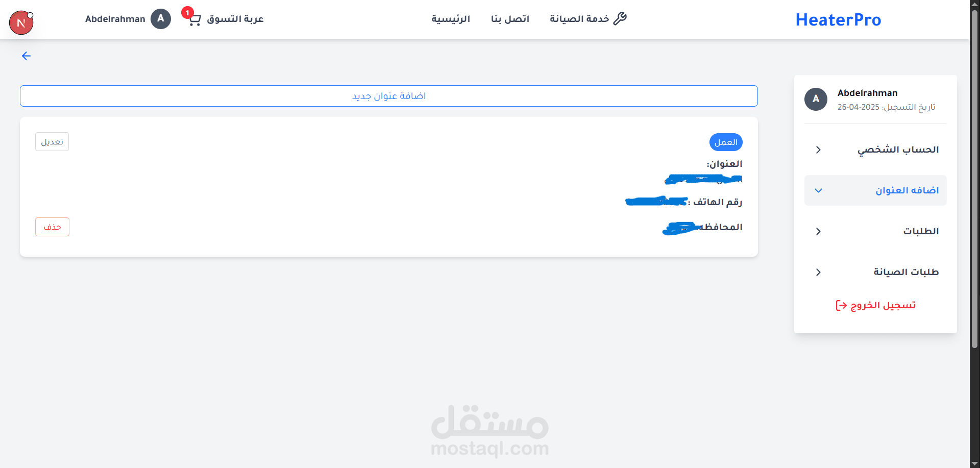Open the shopping cart icon
The height and width of the screenshot is (468, 980).
pos(195,20)
